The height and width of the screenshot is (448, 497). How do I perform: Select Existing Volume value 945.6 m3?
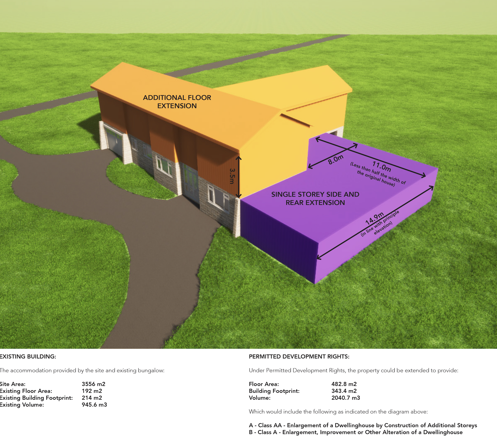click(x=94, y=405)
